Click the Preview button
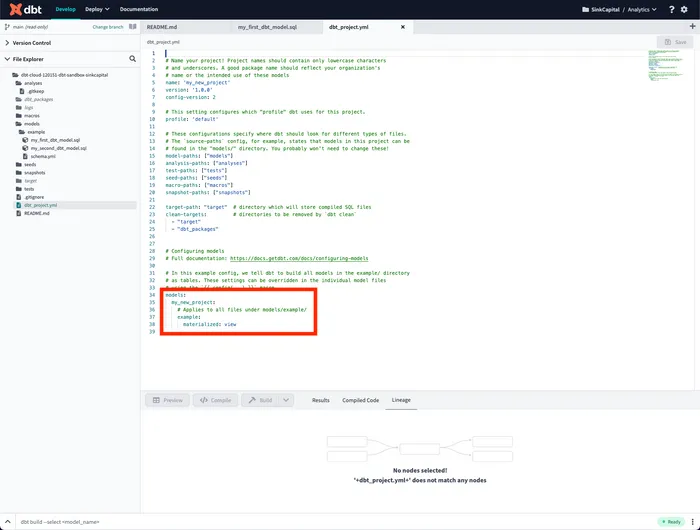 click(x=167, y=400)
